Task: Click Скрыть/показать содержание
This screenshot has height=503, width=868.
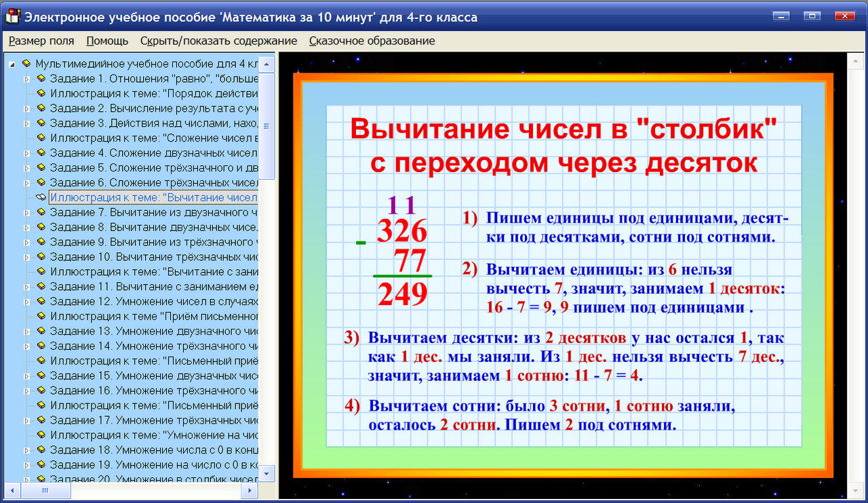Action: point(218,41)
